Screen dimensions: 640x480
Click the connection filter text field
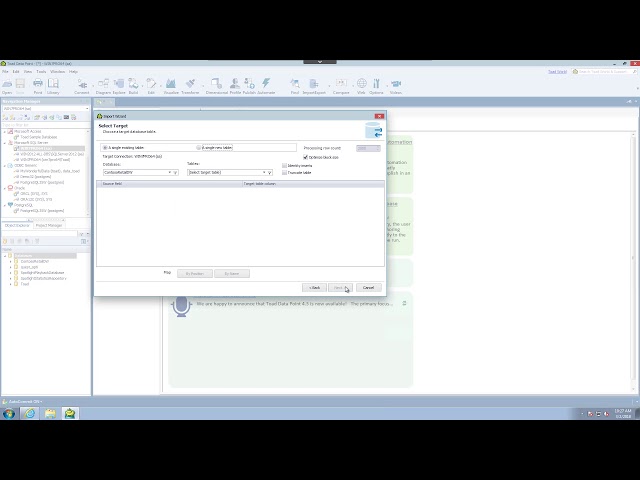pos(44,125)
